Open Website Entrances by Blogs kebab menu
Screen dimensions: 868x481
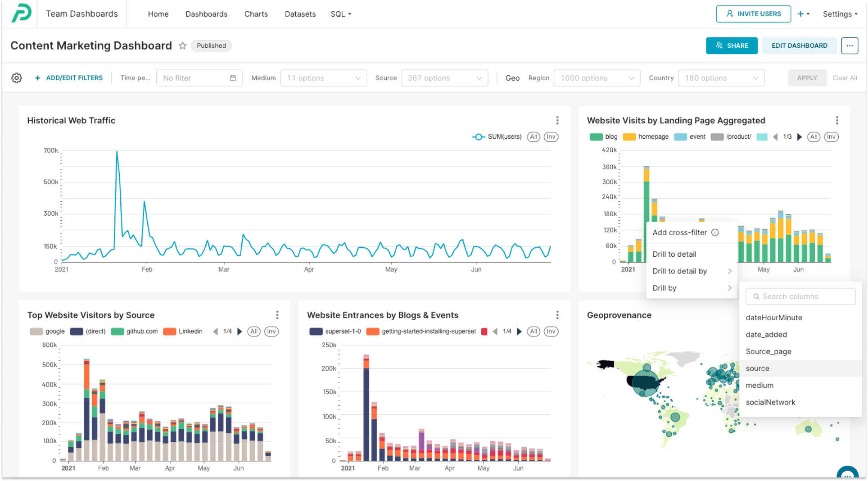tap(557, 315)
